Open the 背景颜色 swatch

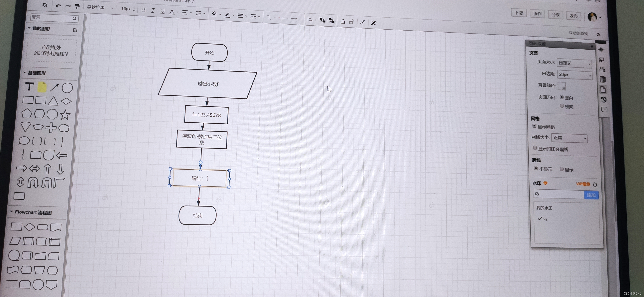(x=562, y=86)
